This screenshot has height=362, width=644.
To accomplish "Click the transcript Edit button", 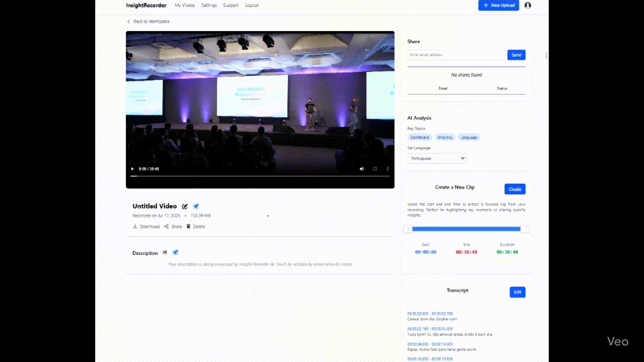I will (517, 292).
